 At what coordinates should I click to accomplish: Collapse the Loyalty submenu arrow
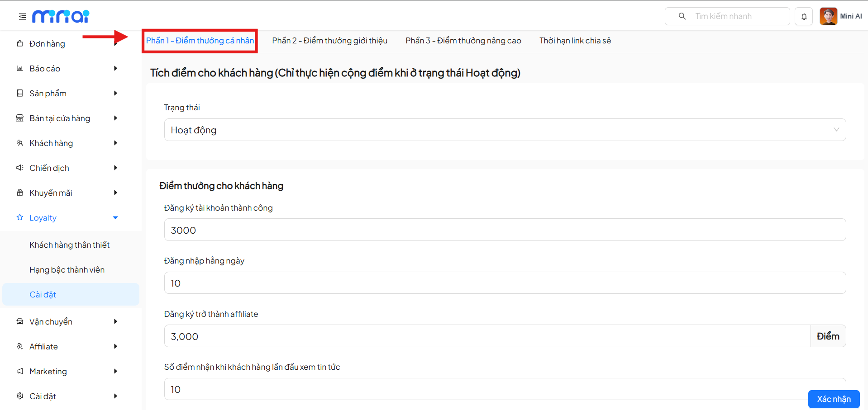[x=115, y=218]
